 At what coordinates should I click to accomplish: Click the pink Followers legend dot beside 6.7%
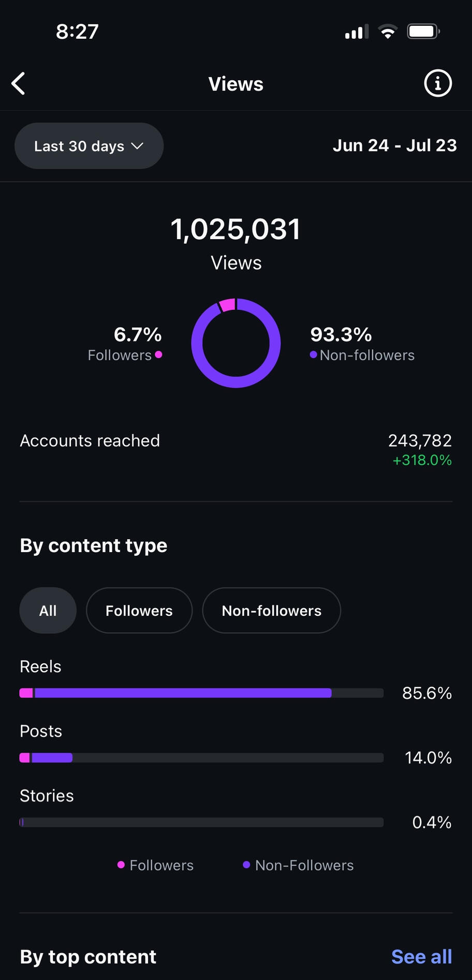tap(159, 354)
